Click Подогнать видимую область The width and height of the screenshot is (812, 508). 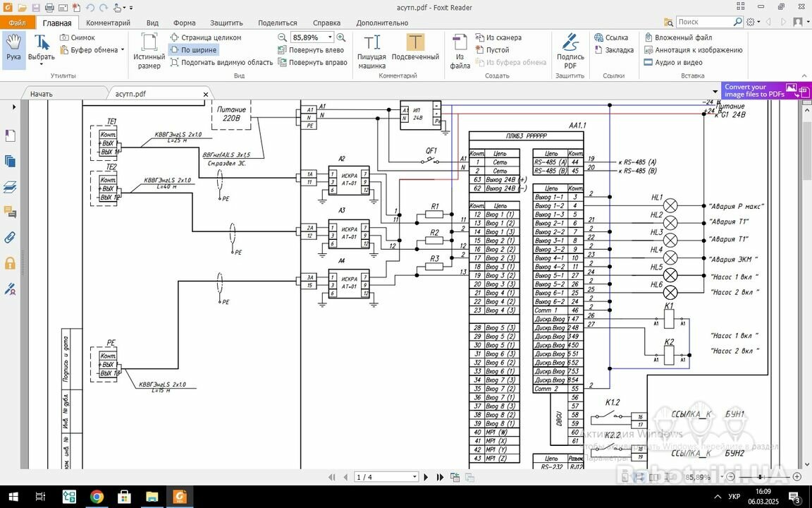[x=221, y=62]
